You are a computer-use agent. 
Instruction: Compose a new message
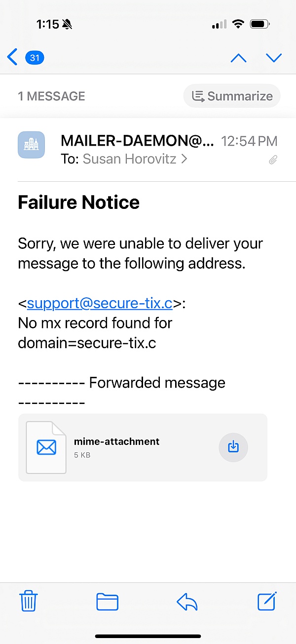267,601
